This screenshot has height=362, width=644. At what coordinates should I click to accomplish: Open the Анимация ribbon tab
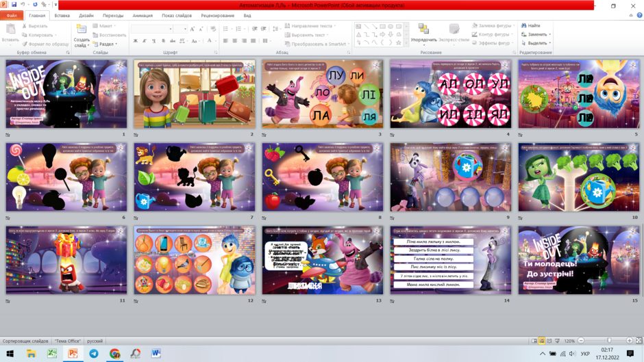[143, 16]
